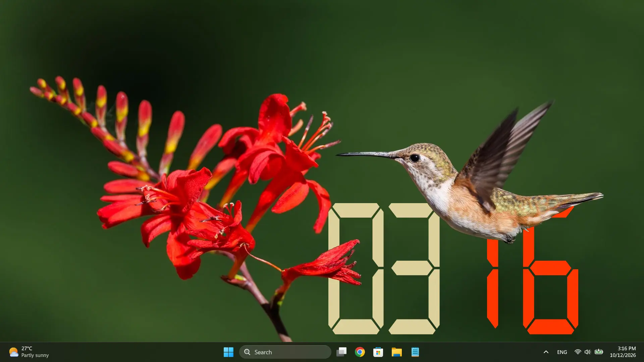
Task: Open the Notepad taskbar icon
Action: (415, 352)
